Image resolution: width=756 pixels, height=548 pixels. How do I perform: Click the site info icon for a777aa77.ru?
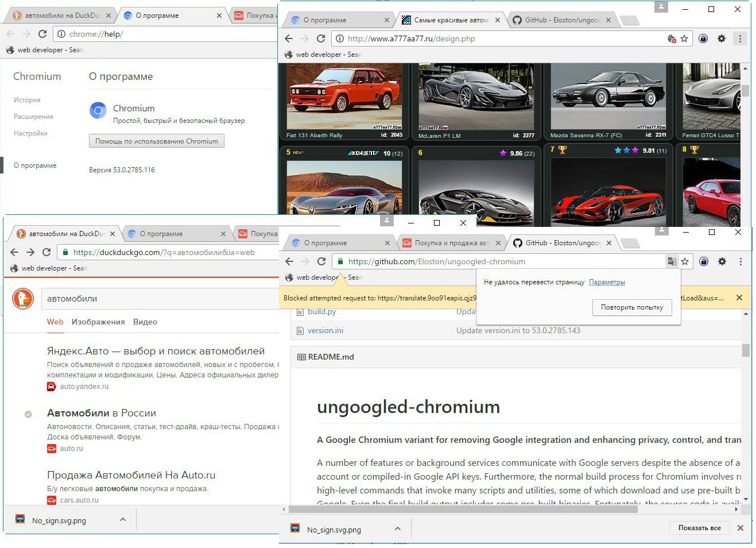coord(340,38)
